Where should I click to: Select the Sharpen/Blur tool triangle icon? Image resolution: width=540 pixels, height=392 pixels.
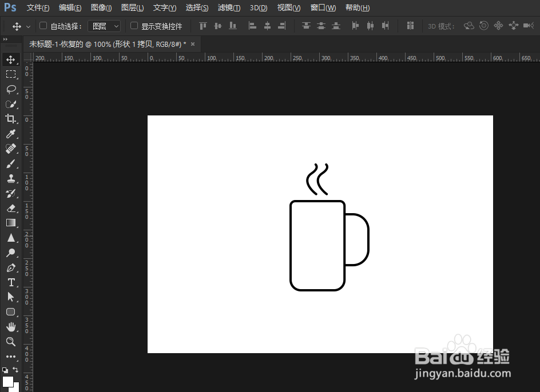(x=11, y=238)
